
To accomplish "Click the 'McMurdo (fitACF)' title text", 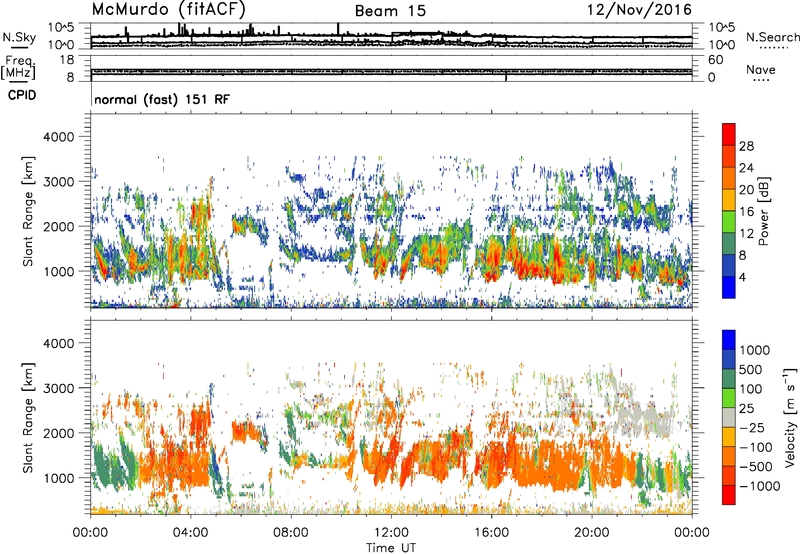I will coord(168,9).
